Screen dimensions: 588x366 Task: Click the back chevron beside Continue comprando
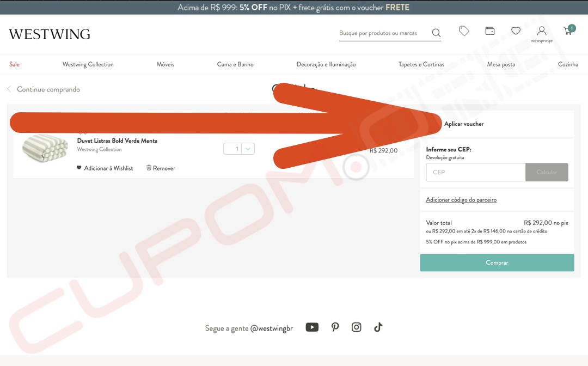(9, 89)
